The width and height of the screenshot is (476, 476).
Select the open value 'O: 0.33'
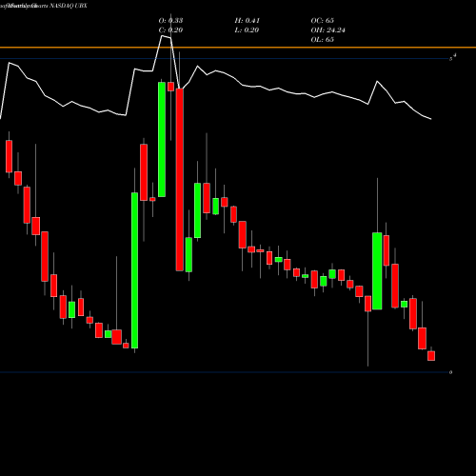coord(170,20)
